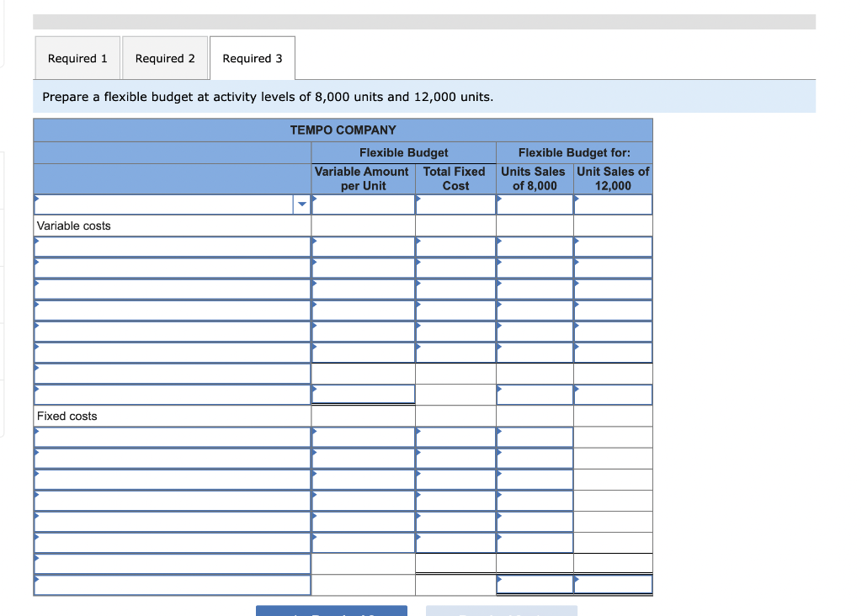
Task: Click the variable costs total amount cell
Action: pos(362,394)
